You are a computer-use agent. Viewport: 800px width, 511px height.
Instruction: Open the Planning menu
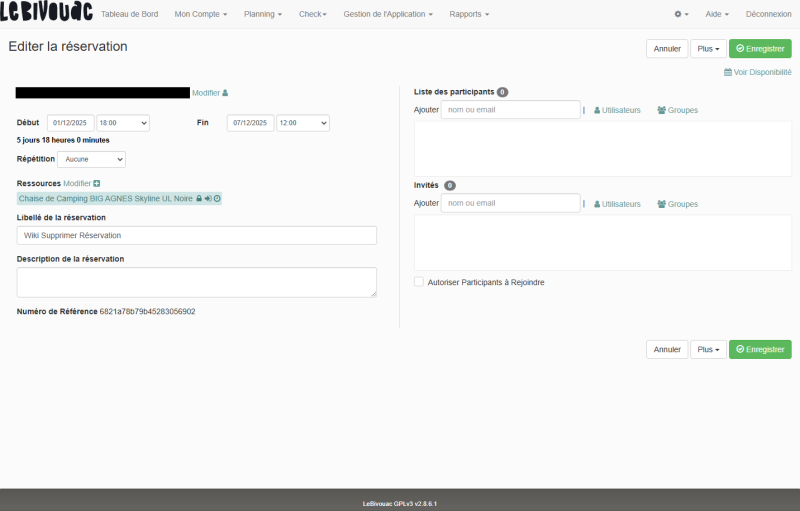click(x=262, y=14)
